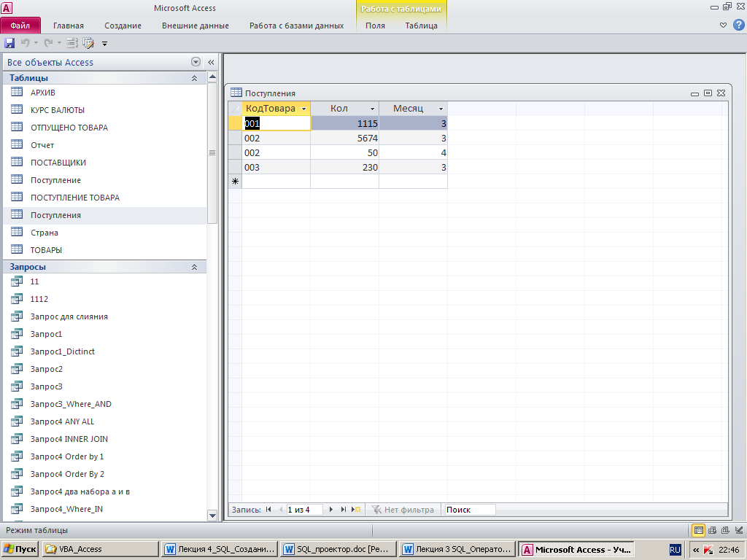Collapse the Таблицы group
747x560 pixels.
[194, 78]
